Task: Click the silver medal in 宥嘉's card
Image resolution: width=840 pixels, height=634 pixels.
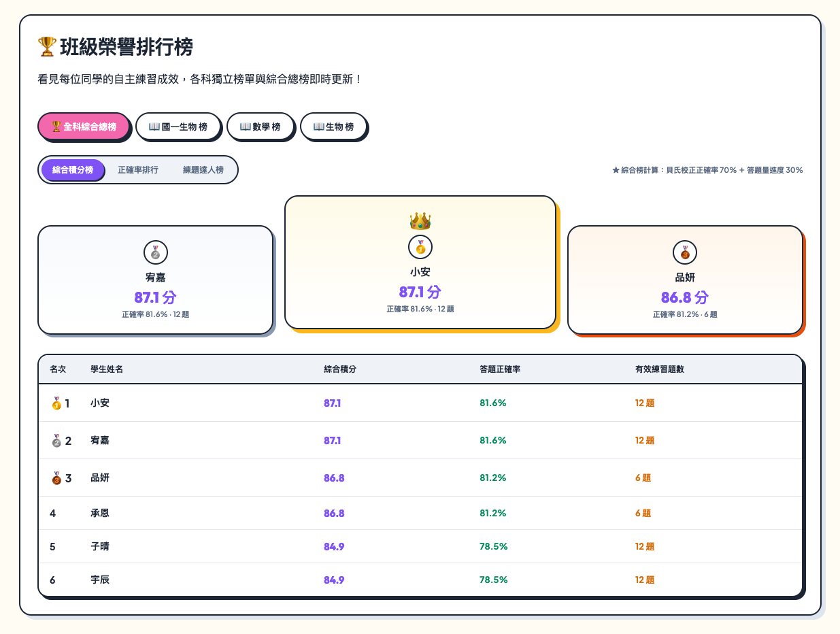Action: [x=156, y=252]
